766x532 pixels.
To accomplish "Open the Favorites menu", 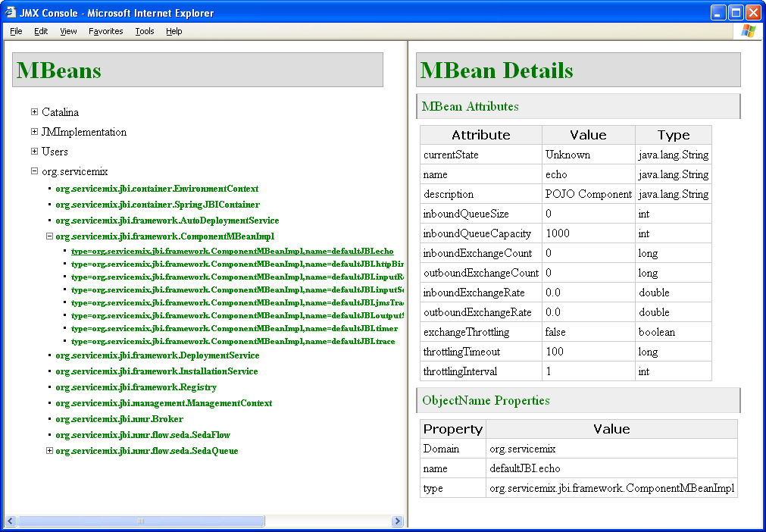I will point(105,31).
